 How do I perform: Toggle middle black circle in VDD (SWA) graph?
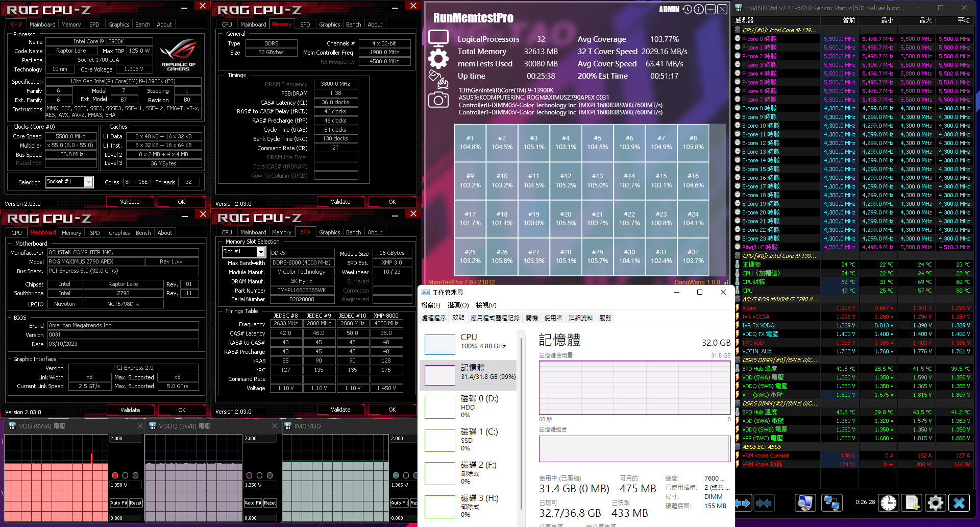(x=125, y=475)
